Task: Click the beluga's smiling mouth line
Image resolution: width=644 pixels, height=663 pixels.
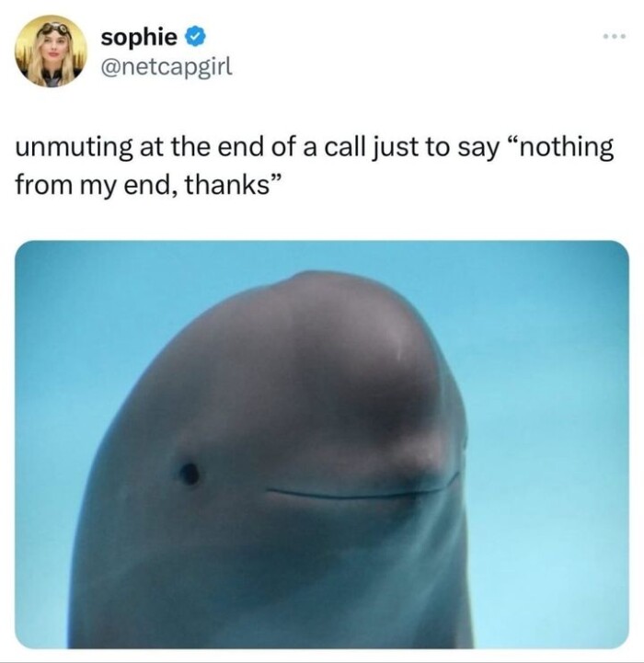Action: (363, 488)
